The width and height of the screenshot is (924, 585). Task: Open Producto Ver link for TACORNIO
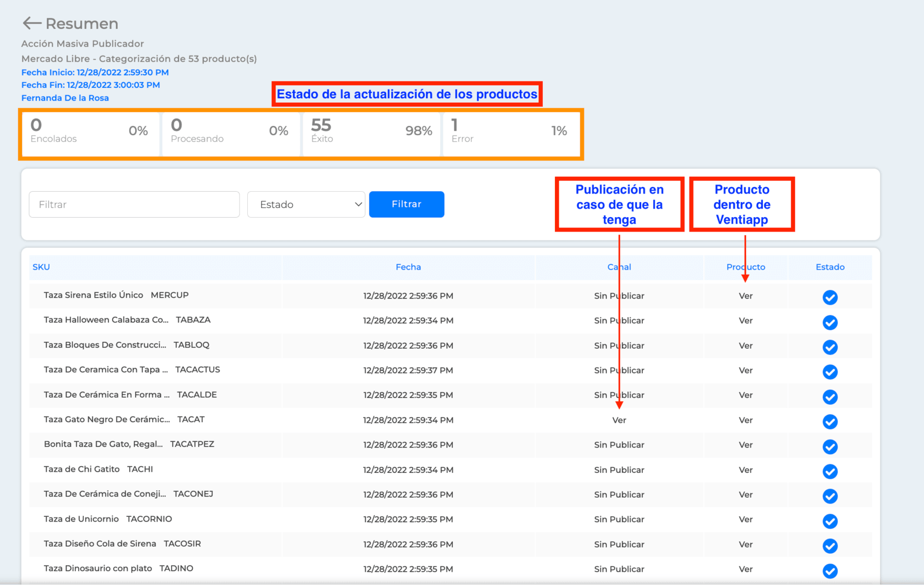pos(746,519)
